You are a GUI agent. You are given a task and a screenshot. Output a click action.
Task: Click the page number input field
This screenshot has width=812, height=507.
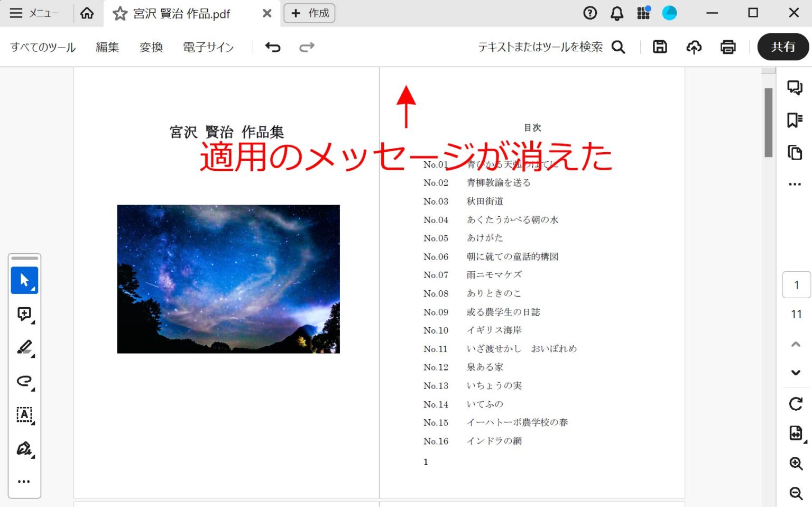796,285
